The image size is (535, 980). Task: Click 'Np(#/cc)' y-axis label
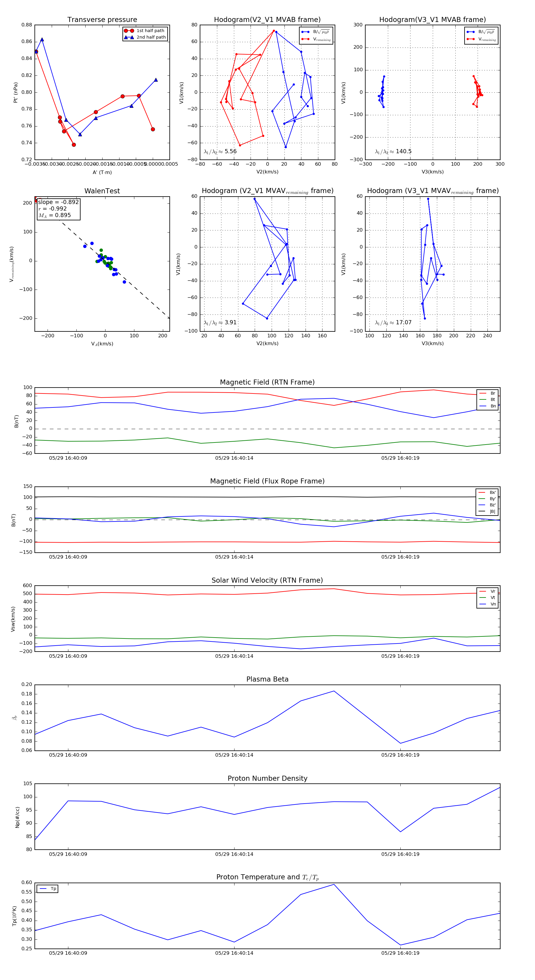tap(17, 817)
